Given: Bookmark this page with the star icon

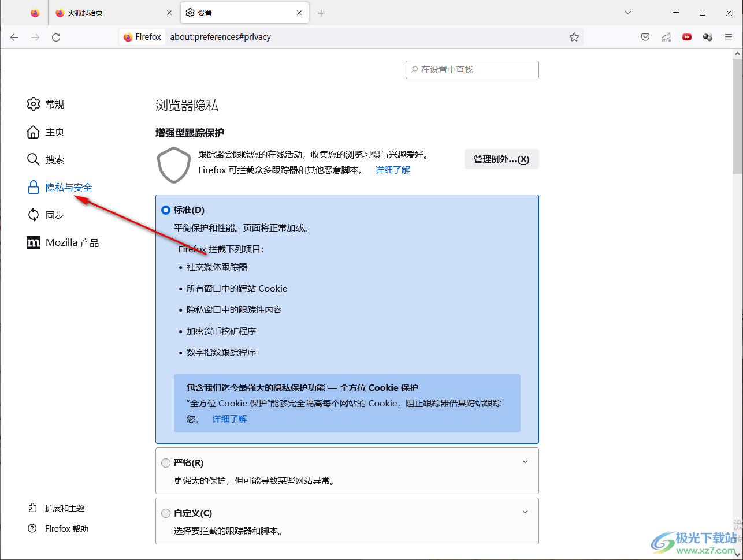Looking at the screenshot, I should point(574,37).
